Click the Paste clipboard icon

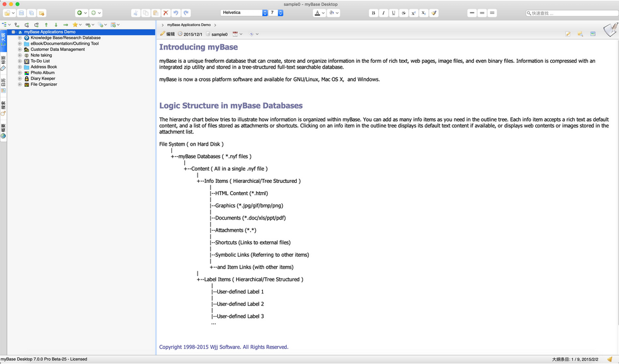click(156, 13)
